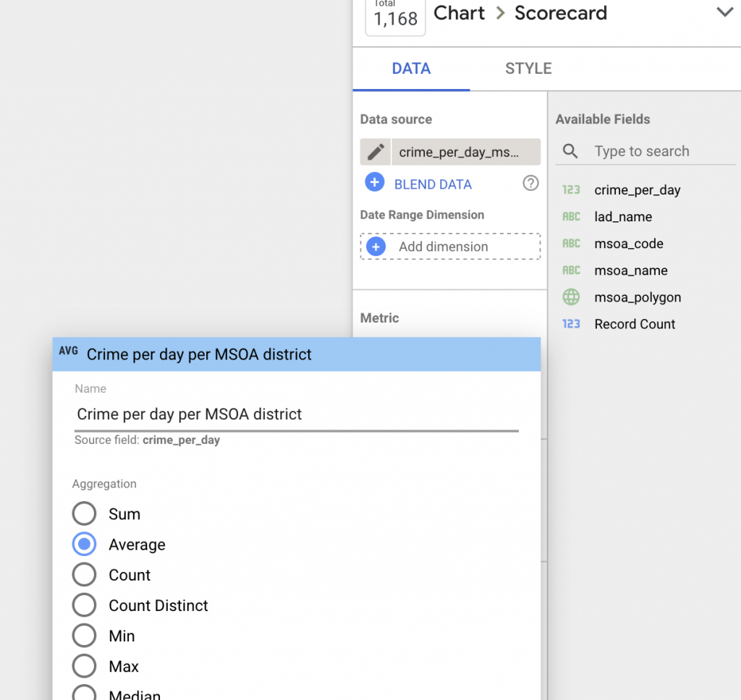The height and width of the screenshot is (700, 741).
Task: Click the Scorecard breadcrumb label
Action: click(x=561, y=13)
